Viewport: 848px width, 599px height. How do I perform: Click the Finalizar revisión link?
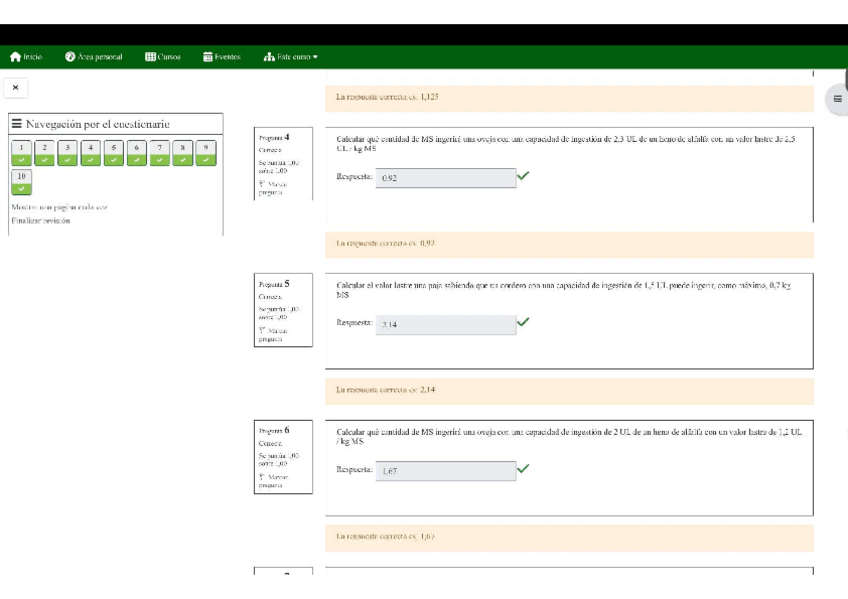coord(40,221)
